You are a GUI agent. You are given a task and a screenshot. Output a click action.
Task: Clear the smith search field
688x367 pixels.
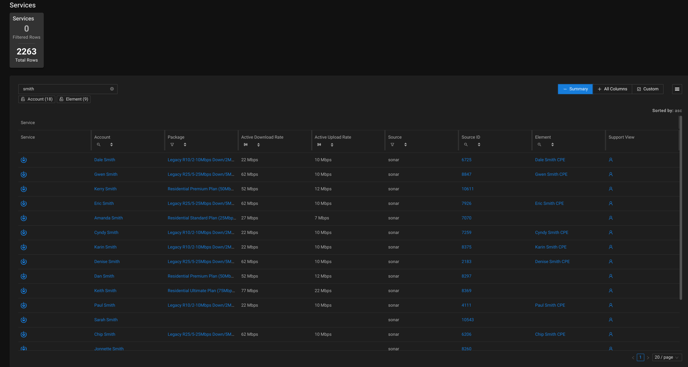[x=112, y=89]
